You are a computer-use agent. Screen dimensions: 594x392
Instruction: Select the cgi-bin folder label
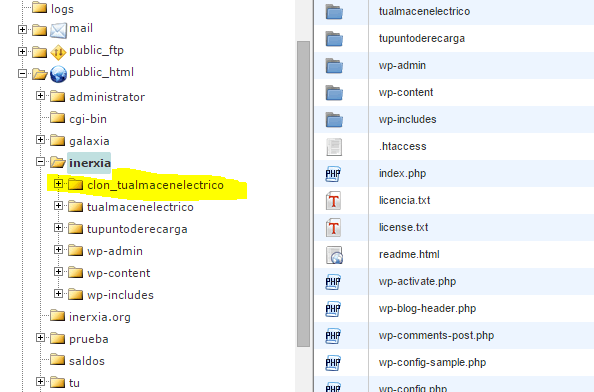click(x=88, y=119)
